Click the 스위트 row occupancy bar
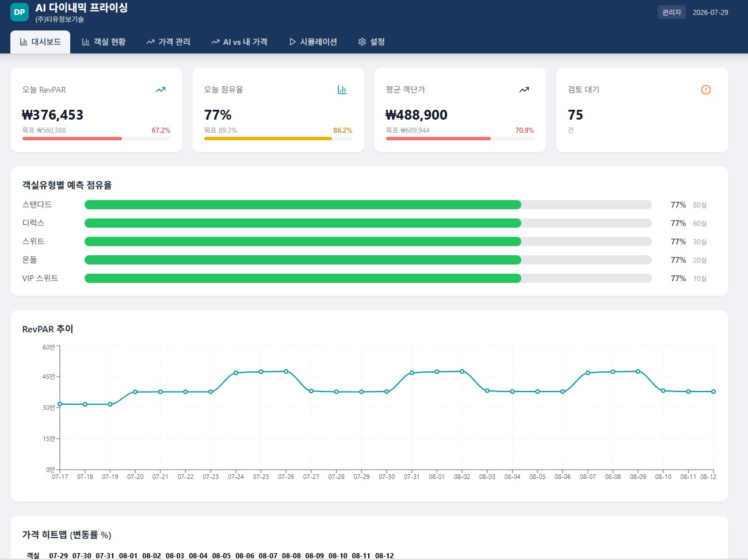The image size is (748, 560). click(x=368, y=241)
